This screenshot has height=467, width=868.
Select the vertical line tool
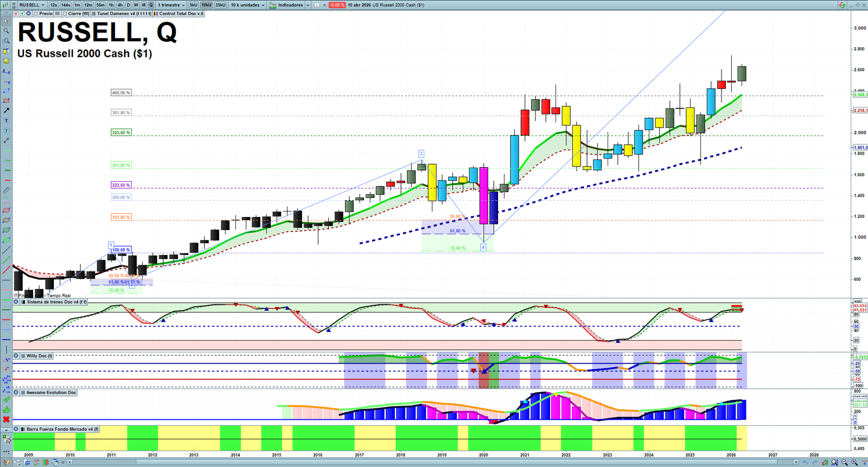click(6, 350)
